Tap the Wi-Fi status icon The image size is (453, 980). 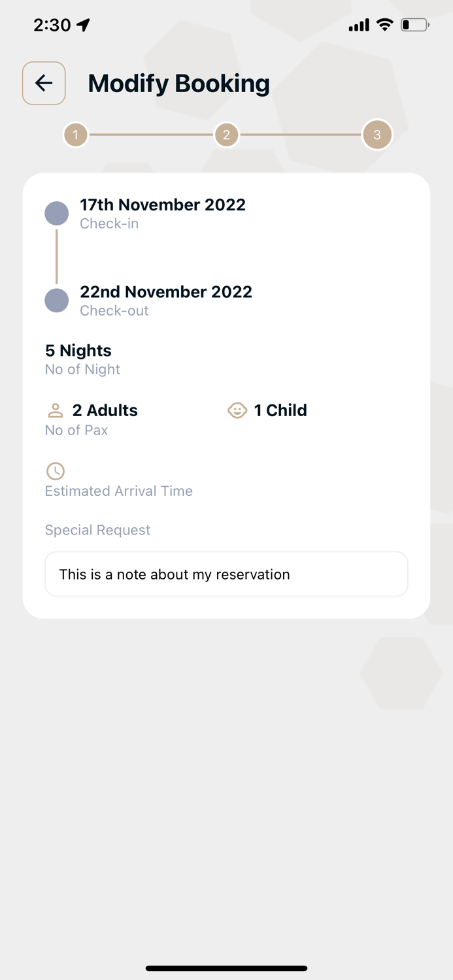[385, 25]
